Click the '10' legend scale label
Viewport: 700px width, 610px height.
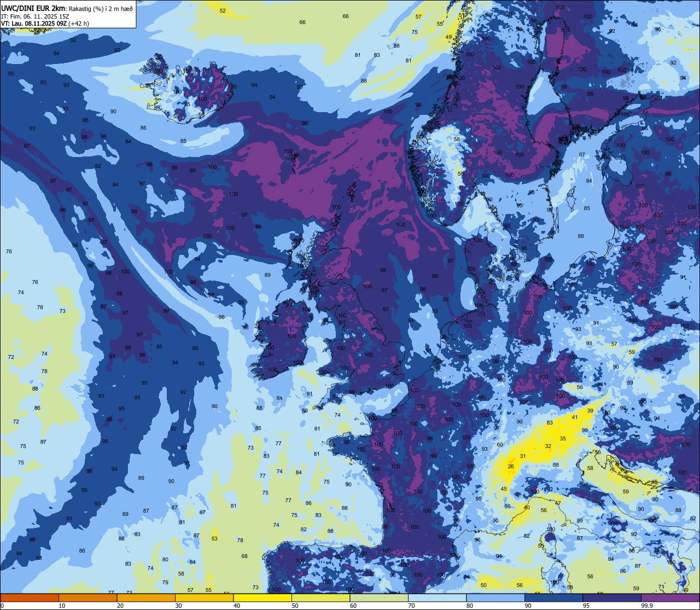tap(62, 606)
